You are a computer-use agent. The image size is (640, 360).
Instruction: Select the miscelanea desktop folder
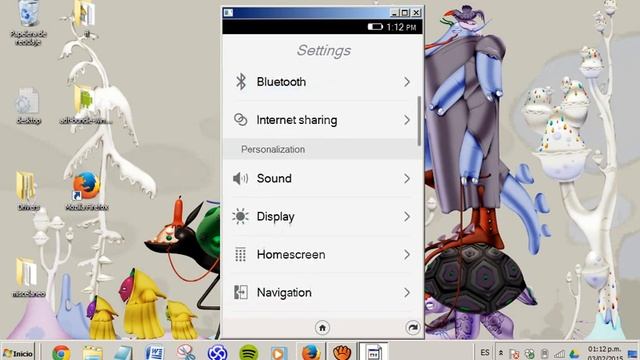(28, 278)
